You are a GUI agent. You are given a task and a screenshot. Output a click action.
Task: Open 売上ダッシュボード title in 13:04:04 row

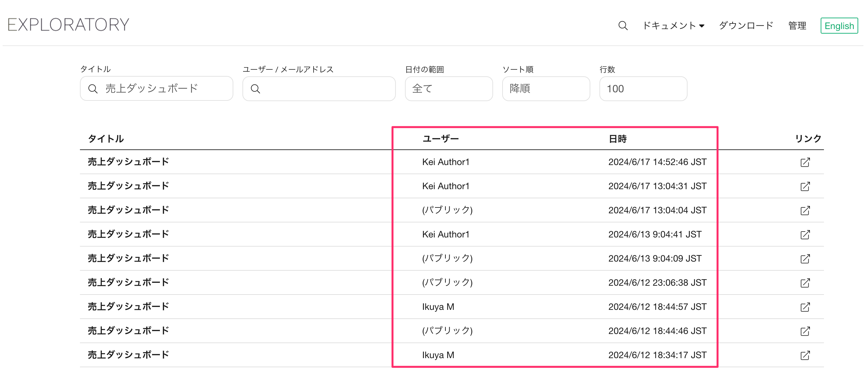(x=128, y=210)
